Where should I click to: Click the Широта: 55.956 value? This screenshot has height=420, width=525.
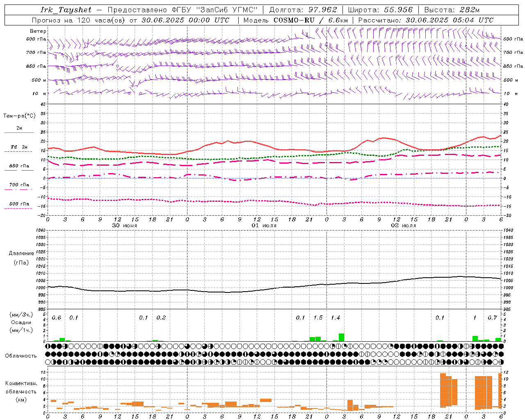(380, 10)
